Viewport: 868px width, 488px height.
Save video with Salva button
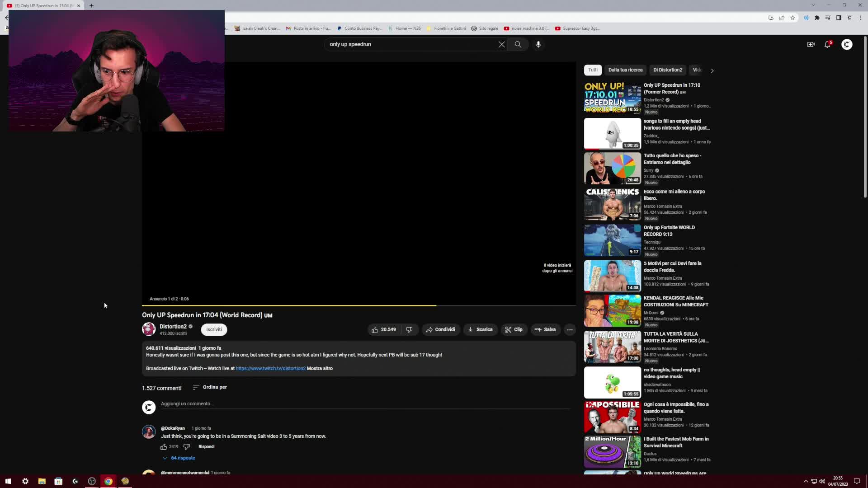(x=546, y=330)
